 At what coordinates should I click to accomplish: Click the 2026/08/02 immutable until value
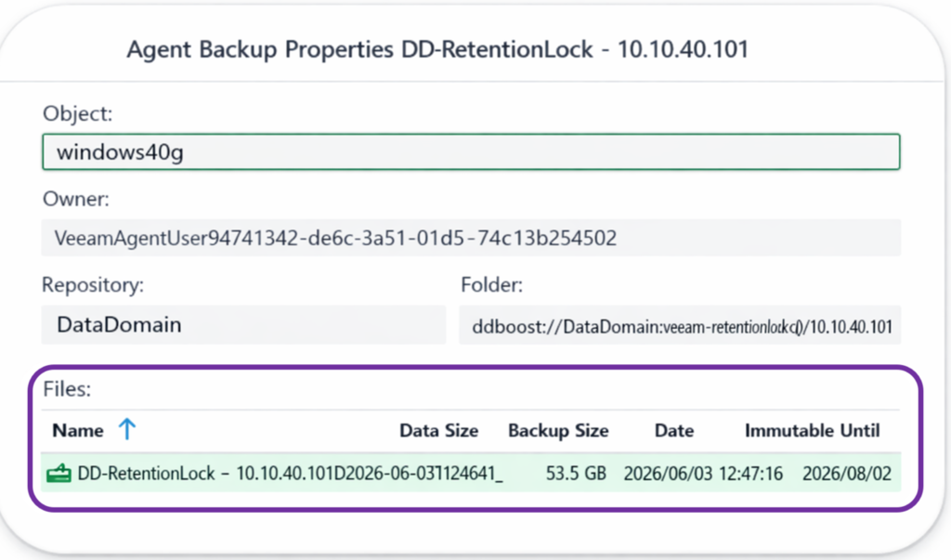pos(847,474)
